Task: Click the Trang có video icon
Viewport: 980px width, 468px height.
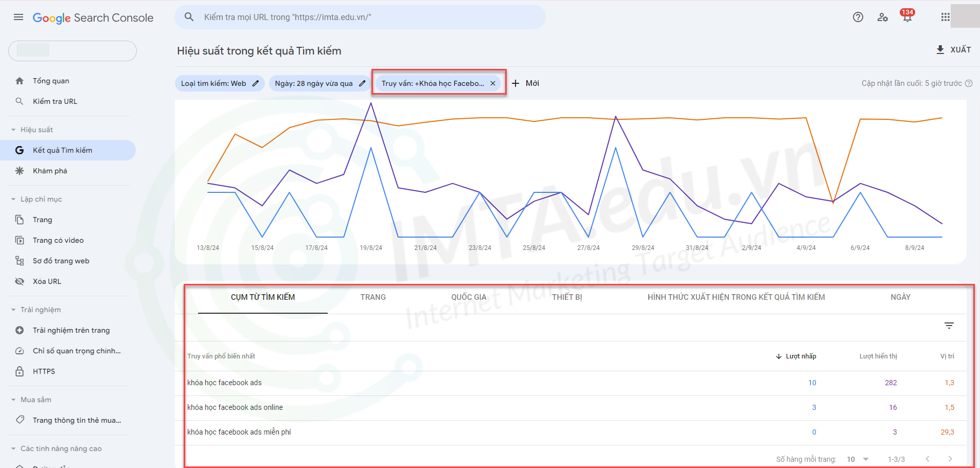Action: click(20, 240)
